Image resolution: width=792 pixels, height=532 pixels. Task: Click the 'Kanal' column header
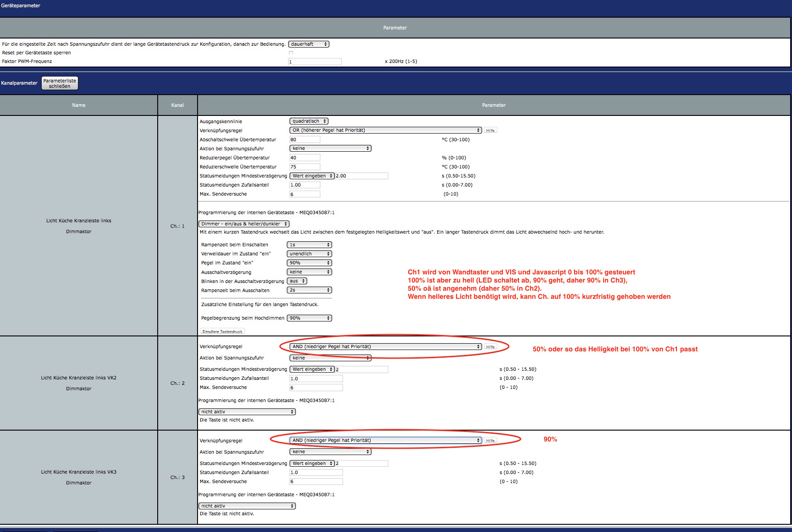pyautogui.click(x=178, y=105)
